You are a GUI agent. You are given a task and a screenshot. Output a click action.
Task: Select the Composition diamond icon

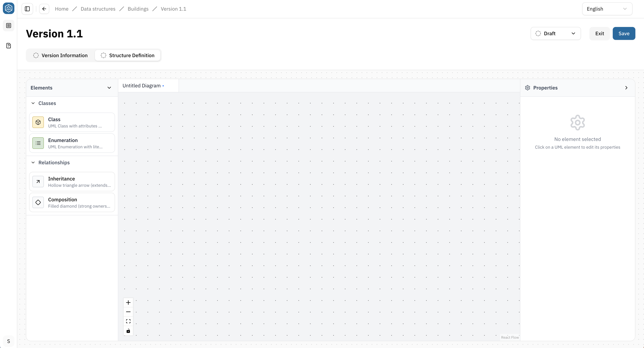click(x=38, y=202)
